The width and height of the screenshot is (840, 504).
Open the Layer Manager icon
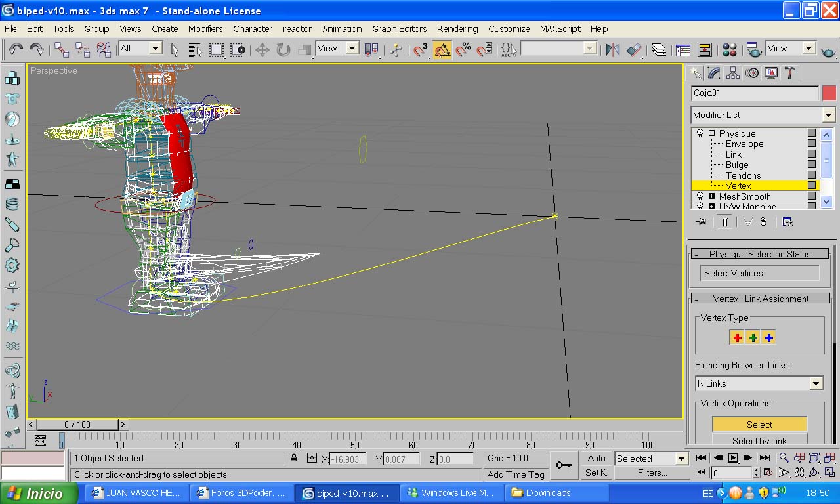click(659, 49)
